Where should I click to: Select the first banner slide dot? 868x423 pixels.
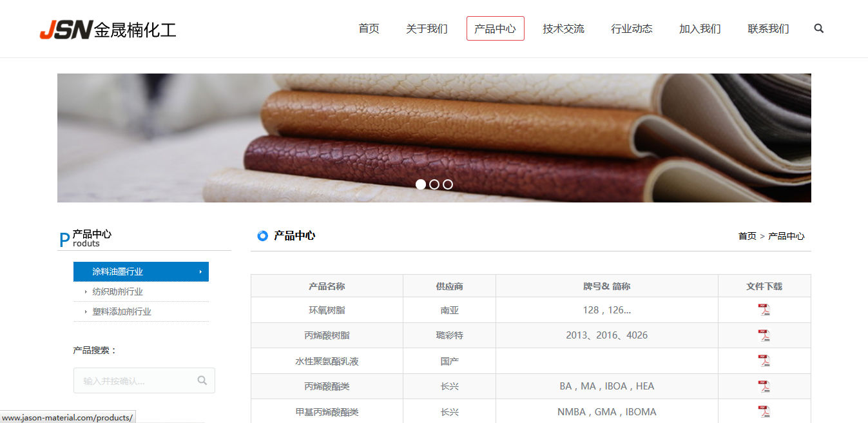(421, 184)
